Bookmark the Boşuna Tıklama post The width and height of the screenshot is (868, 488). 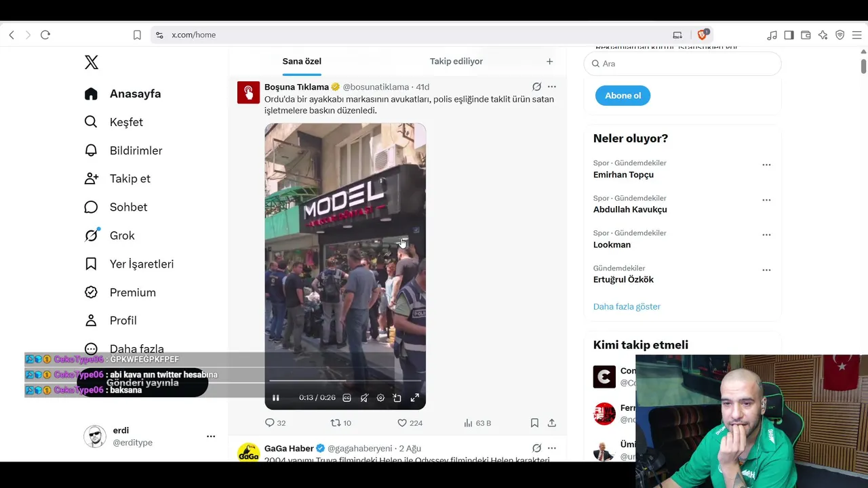[x=534, y=423]
